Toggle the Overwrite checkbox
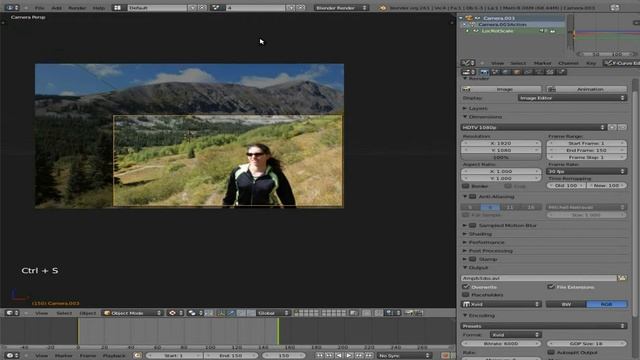640x360 pixels. pyautogui.click(x=466, y=287)
